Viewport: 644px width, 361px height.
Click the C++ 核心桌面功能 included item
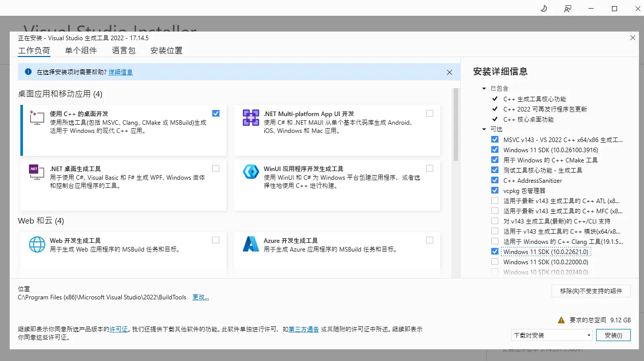click(528, 119)
